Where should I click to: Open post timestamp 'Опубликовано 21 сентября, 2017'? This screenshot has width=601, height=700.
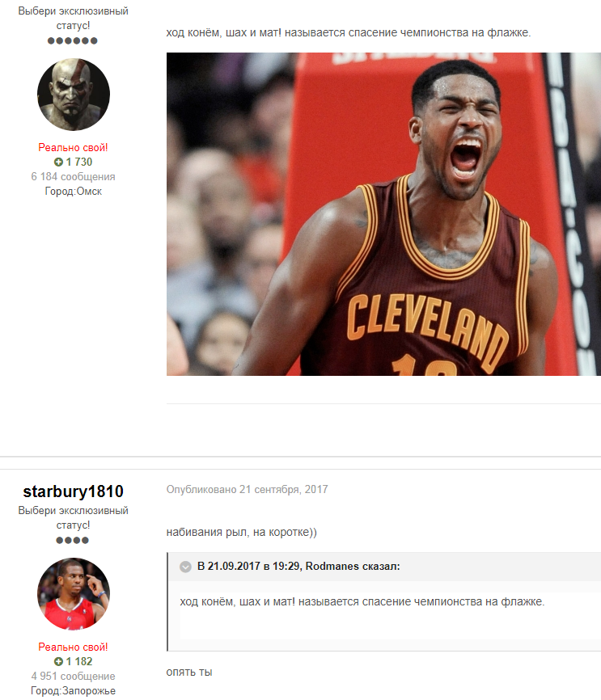coord(247,489)
